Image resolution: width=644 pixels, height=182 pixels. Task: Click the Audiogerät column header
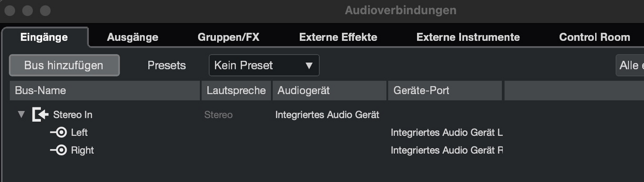click(330, 90)
